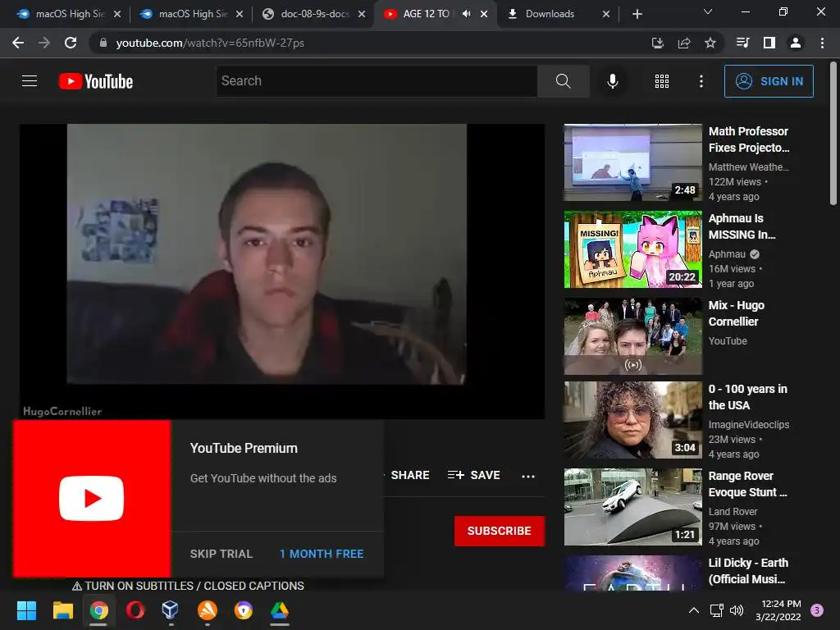Image resolution: width=840 pixels, height=630 pixels.
Task: Click the magnifier search button
Action: 563,81
